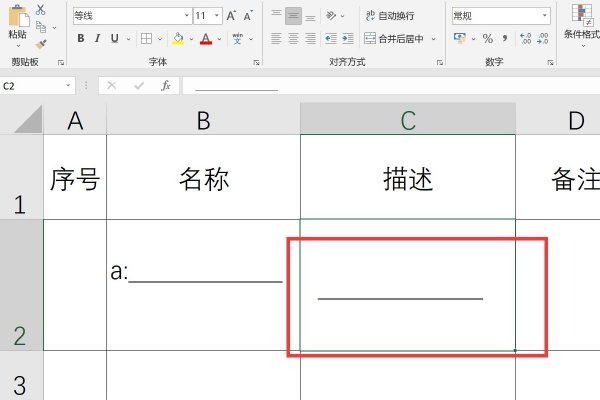
Task: Open the number format 常规 combo box
Action: pos(501,16)
